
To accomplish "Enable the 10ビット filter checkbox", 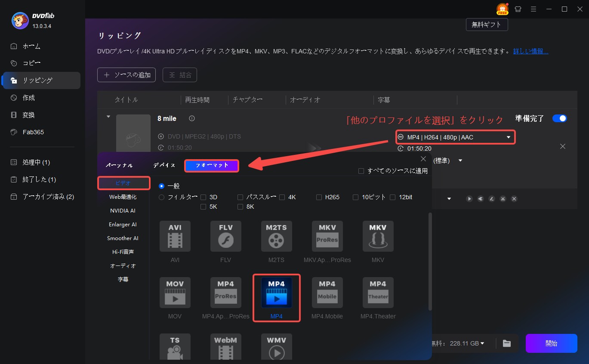I will [355, 197].
